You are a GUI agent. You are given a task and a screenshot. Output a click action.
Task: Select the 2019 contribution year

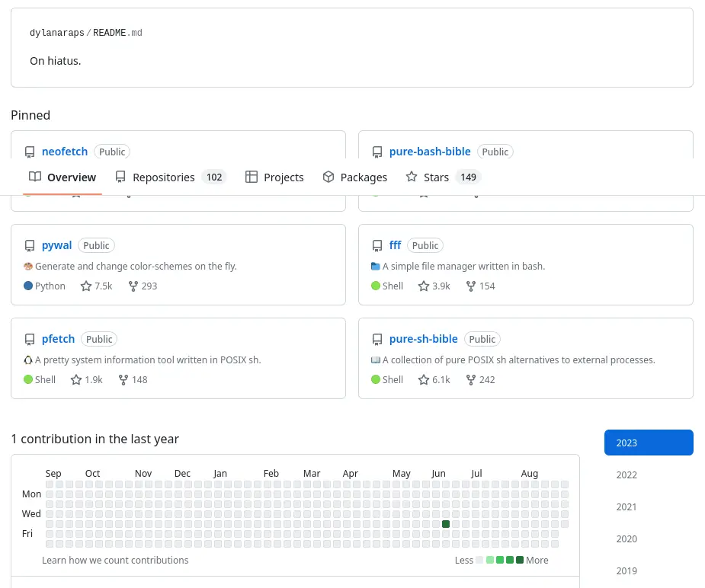[x=649, y=570]
